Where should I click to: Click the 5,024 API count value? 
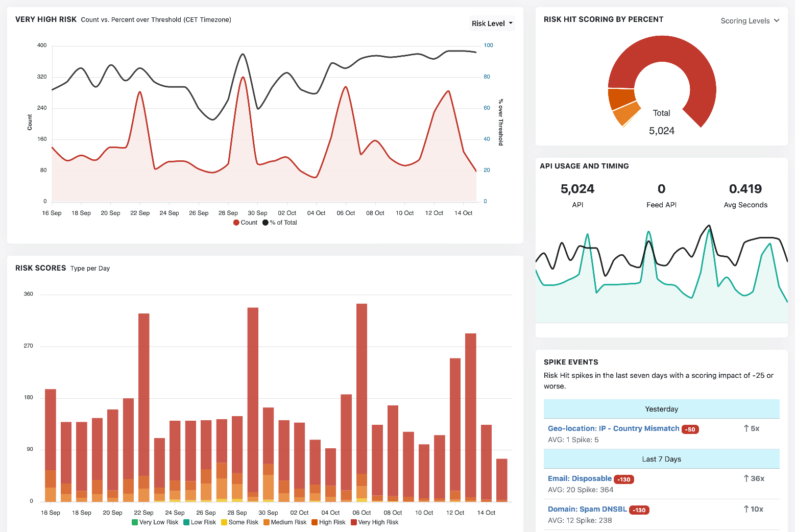577,189
